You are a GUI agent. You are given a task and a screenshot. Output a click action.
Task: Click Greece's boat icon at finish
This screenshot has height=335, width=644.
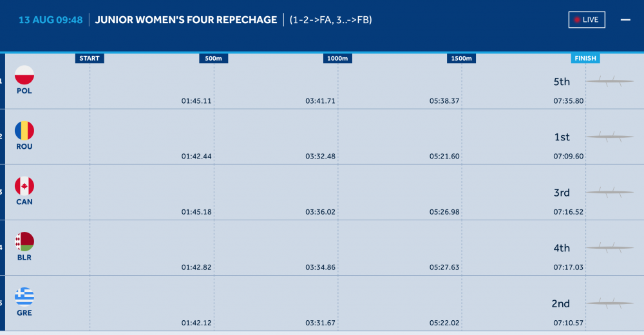609,303
